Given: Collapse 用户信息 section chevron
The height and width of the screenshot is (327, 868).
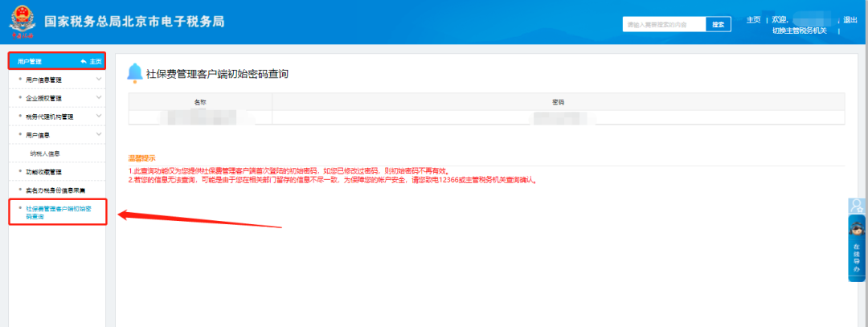Looking at the screenshot, I should (x=99, y=134).
